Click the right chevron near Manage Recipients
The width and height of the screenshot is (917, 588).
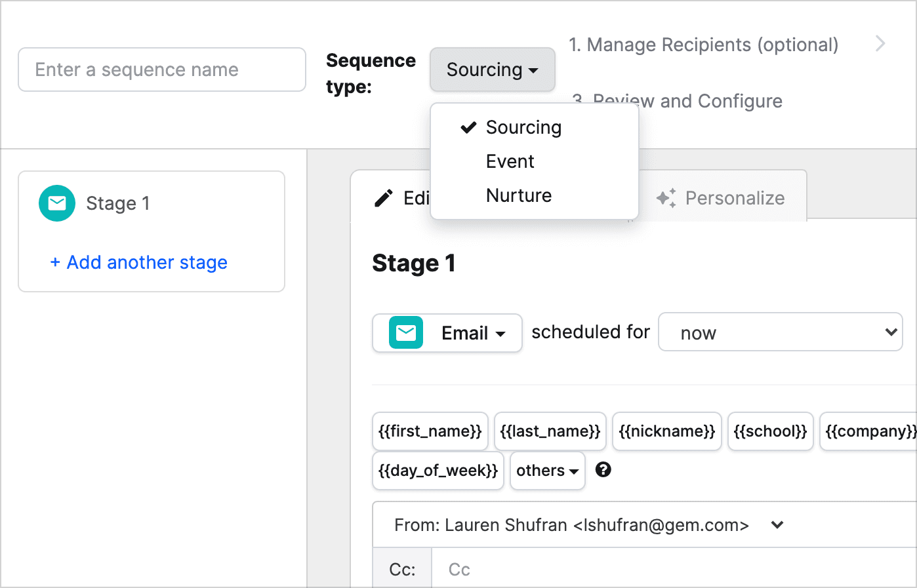(x=880, y=43)
